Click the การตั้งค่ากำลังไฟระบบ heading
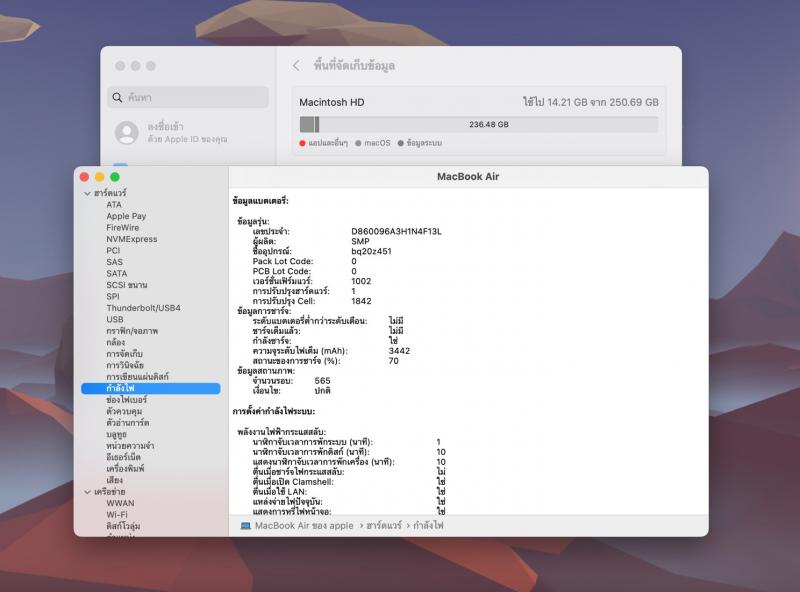 [274, 411]
